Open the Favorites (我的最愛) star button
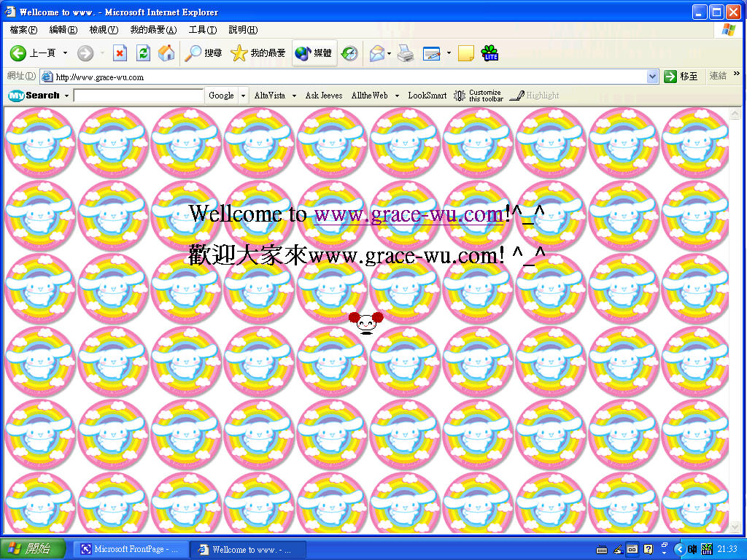 tap(258, 52)
